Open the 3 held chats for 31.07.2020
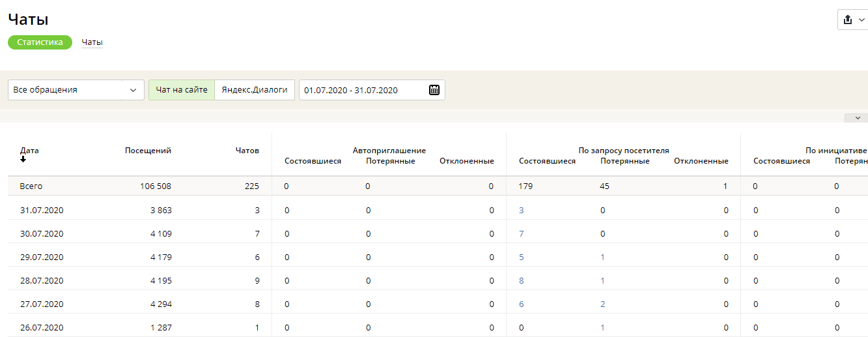The image size is (868, 337). pos(522,210)
